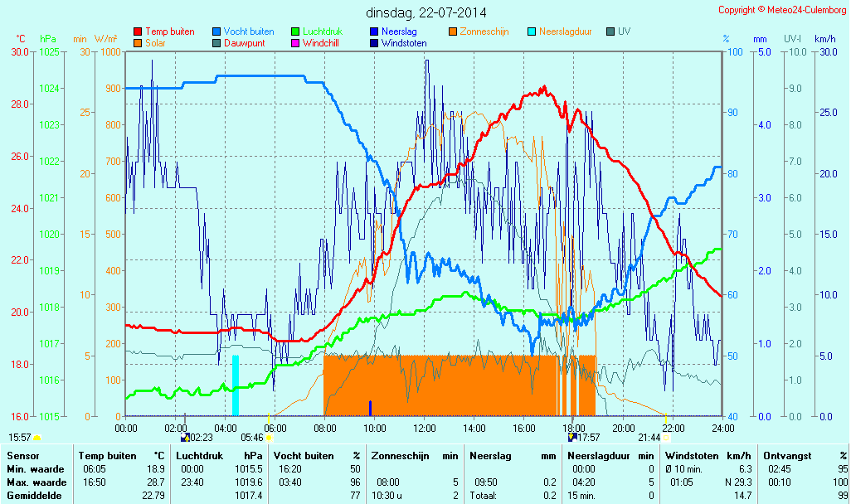851x504 pixels.
Task: Select the UV legend label
Action: (x=624, y=31)
